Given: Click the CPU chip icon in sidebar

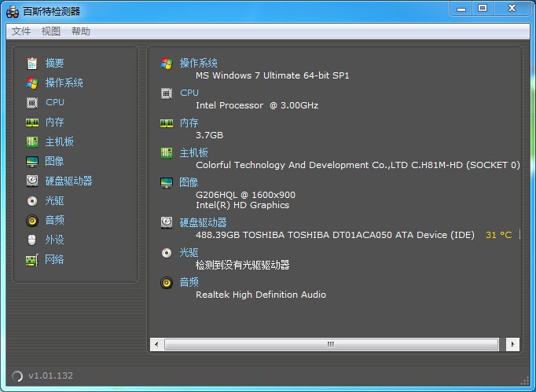Looking at the screenshot, I should coord(32,103).
